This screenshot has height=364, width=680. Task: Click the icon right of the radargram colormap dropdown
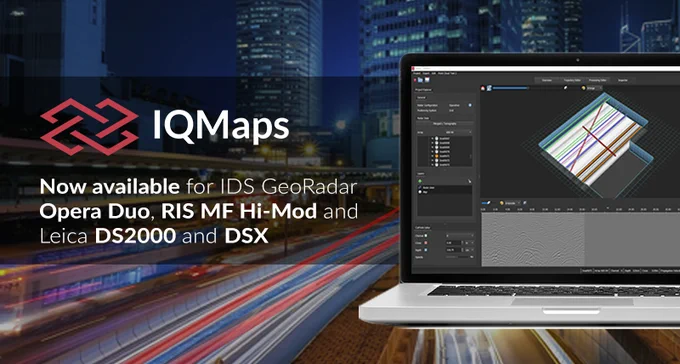click(x=525, y=203)
